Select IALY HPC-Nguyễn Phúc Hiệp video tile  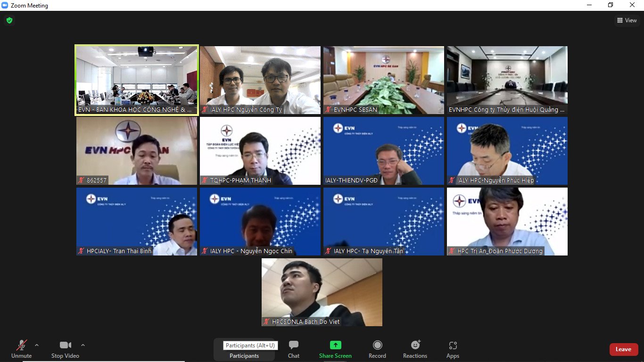point(507,151)
